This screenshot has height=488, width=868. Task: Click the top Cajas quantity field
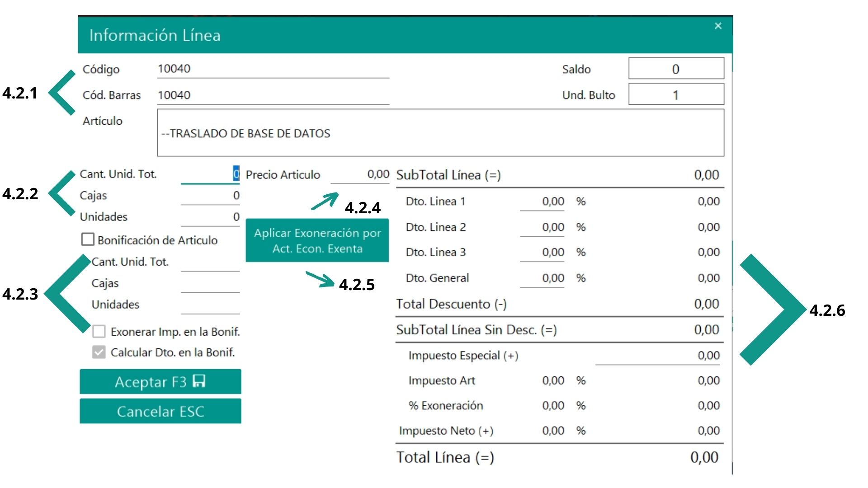(210, 196)
